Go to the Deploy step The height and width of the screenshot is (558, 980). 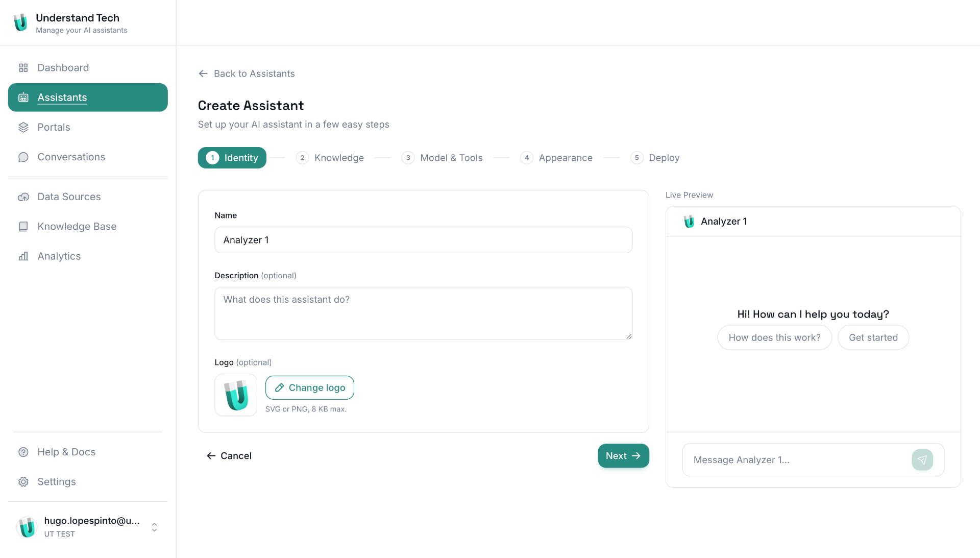click(655, 158)
